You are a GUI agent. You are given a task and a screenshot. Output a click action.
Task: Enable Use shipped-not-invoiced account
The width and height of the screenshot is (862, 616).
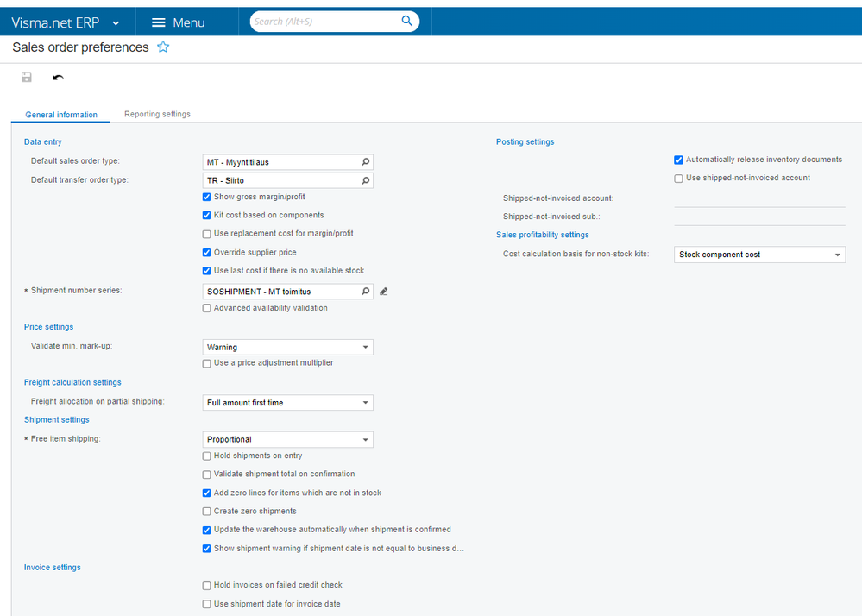tap(678, 179)
